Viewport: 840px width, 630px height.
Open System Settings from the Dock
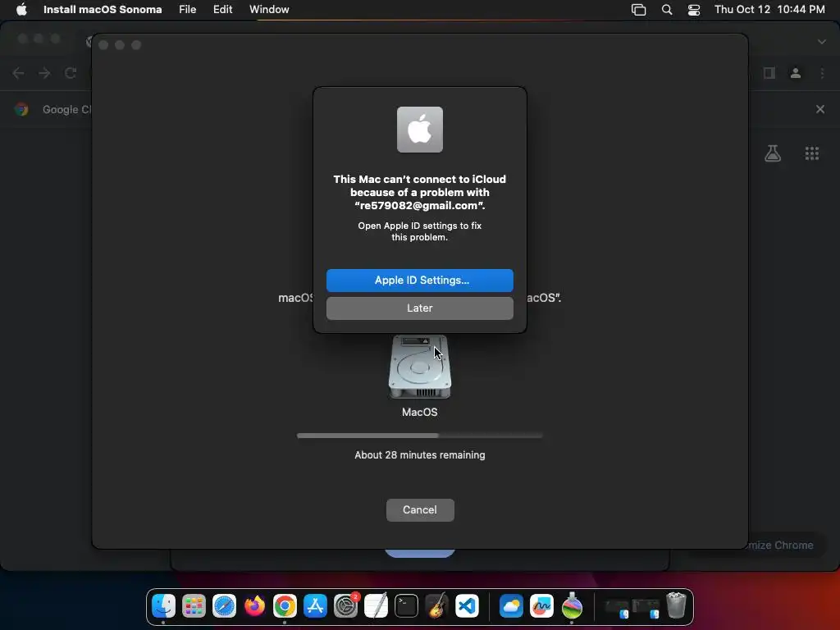point(345,606)
